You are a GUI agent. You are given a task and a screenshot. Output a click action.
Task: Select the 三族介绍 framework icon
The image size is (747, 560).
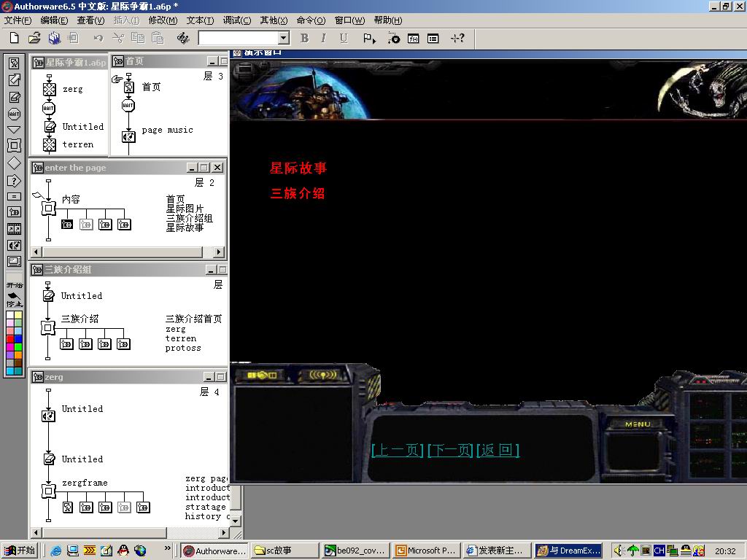coord(47,327)
